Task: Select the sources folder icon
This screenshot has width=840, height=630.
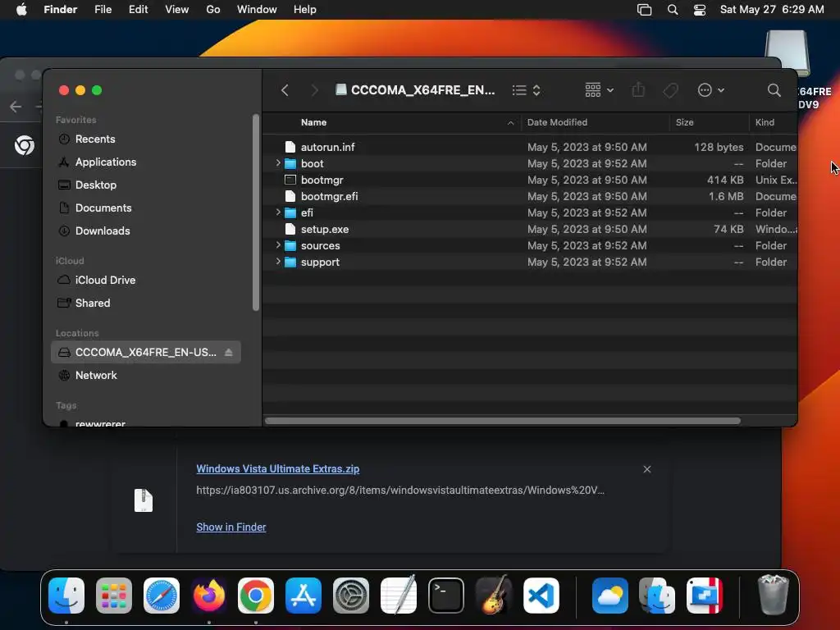Action: pos(290,245)
